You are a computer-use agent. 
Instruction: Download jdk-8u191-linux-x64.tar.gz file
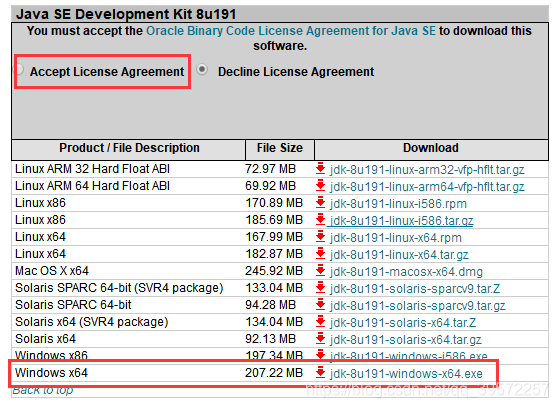point(399,255)
